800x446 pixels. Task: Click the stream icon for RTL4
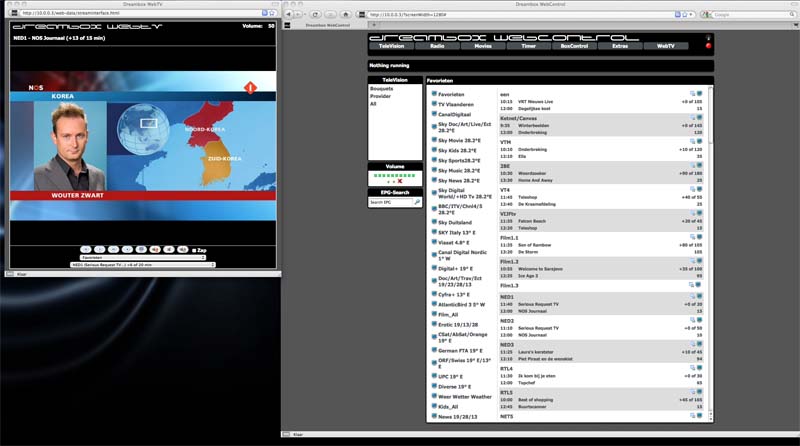pyautogui.click(x=699, y=368)
